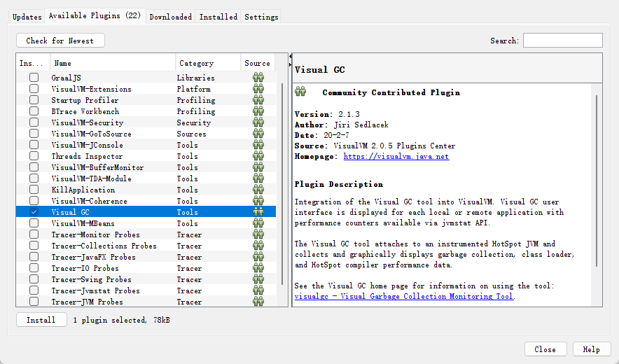Sort plugins by the Name column header

point(113,63)
